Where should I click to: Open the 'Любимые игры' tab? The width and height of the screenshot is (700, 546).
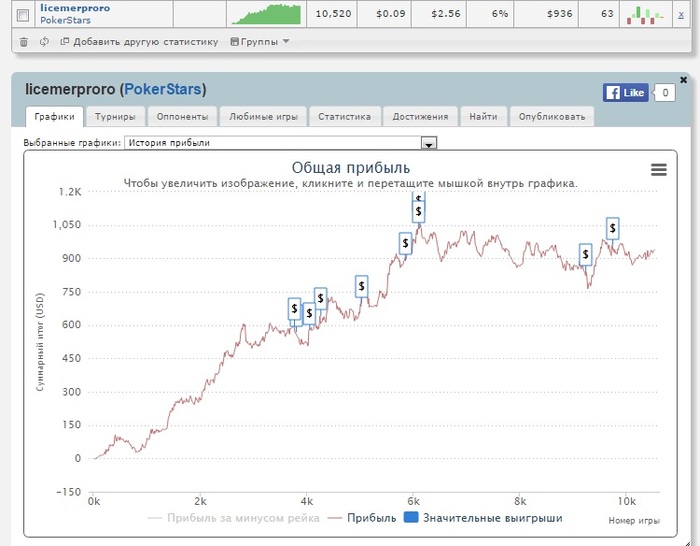coord(263,117)
